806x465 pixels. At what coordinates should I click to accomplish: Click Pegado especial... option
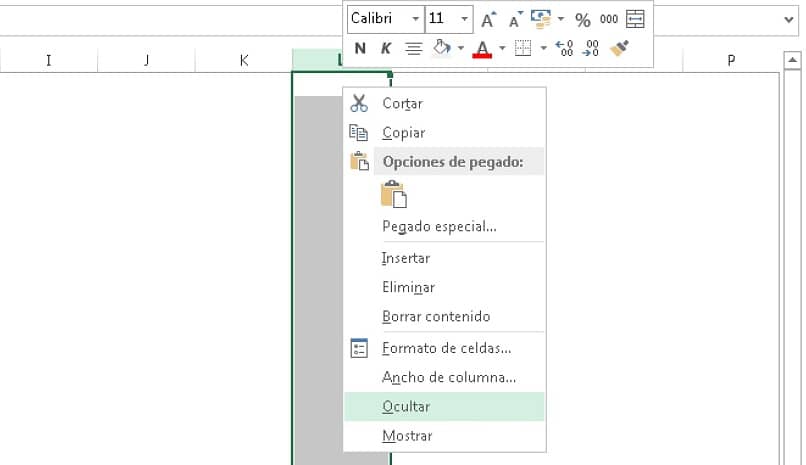click(439, 226)
